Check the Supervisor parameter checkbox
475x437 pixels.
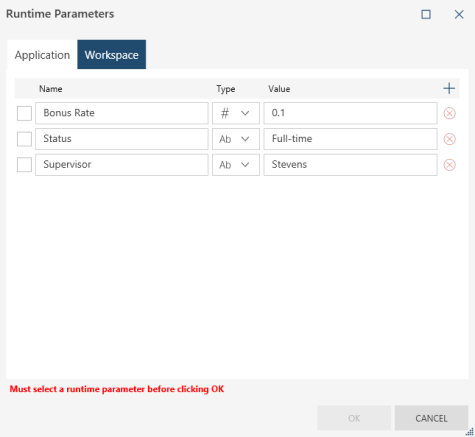coord(24,165)
